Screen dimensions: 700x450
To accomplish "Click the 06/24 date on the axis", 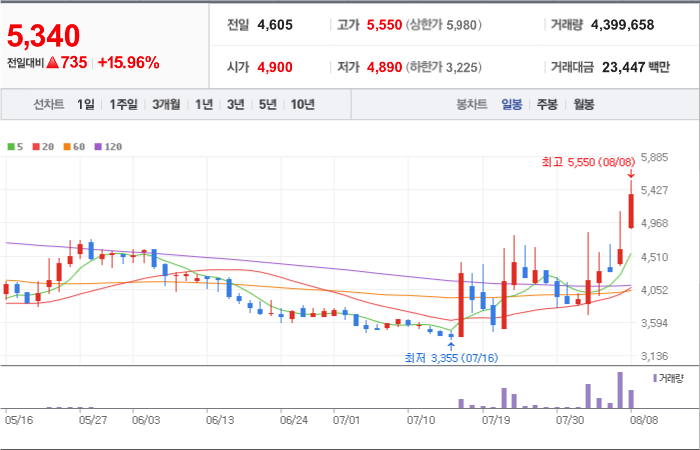I will pos(294,421).
